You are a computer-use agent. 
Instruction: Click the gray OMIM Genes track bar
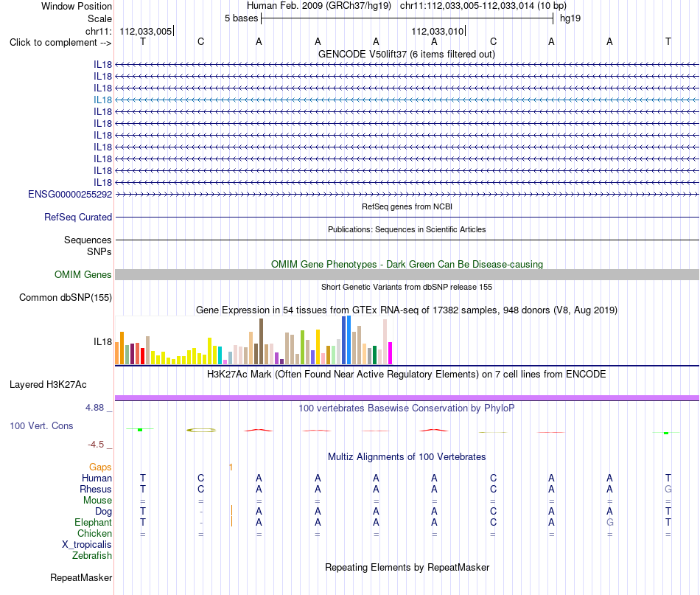(407, 275)
